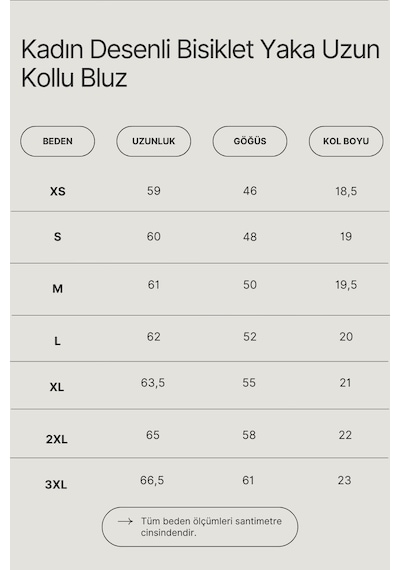Click the L size label
400x570 pixels.
tap(57, 341)
